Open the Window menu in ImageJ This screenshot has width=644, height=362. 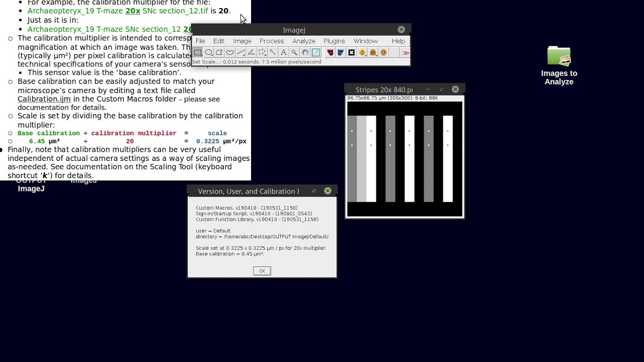pos(365,41)
